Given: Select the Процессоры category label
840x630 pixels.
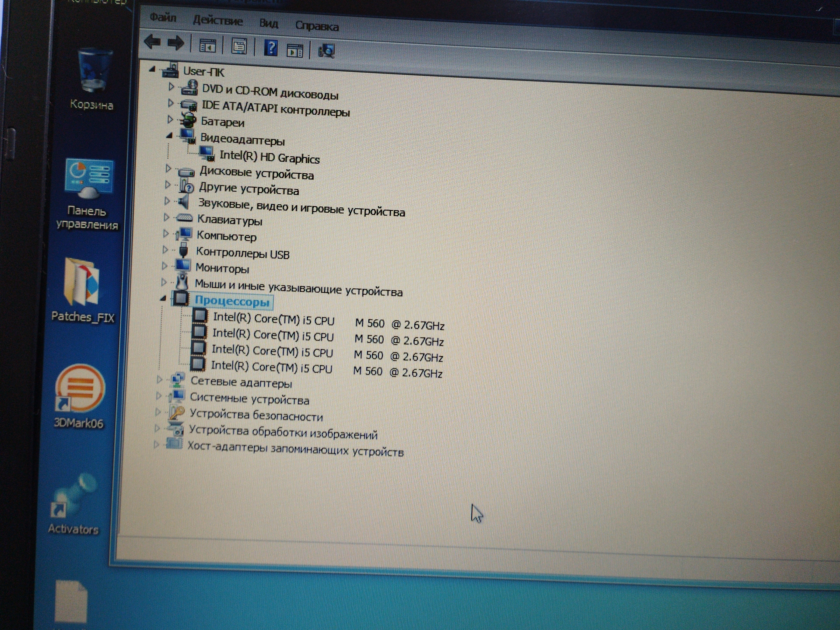Looking at the screenshot, I should tap(232, 301).
